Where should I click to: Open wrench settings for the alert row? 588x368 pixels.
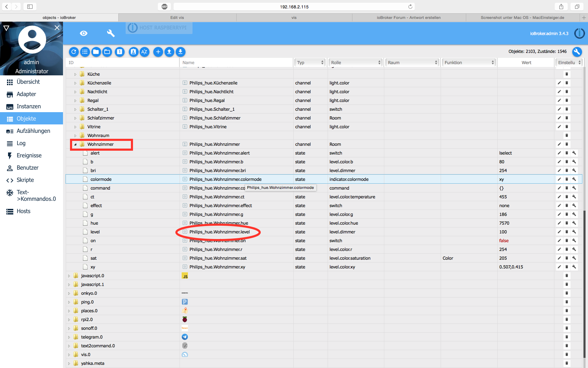point(574,153)
